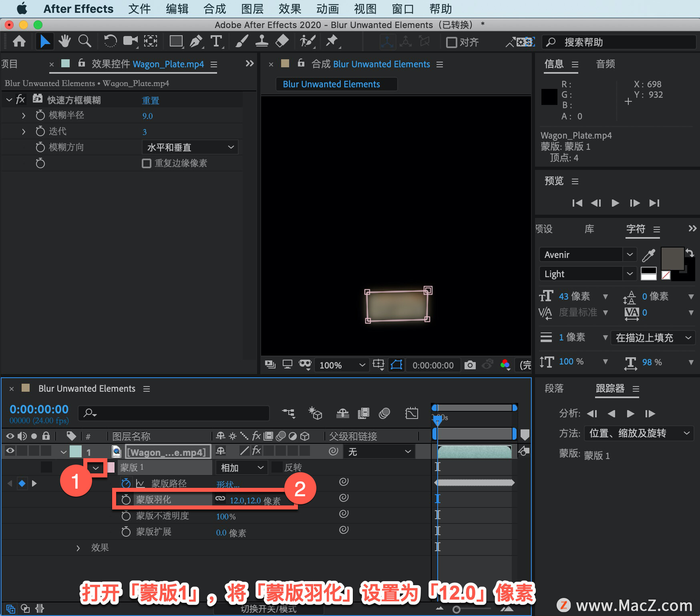Screen dimensions: 700x616
Task: Open the Light font style dropdown
Action: (588, 274)
